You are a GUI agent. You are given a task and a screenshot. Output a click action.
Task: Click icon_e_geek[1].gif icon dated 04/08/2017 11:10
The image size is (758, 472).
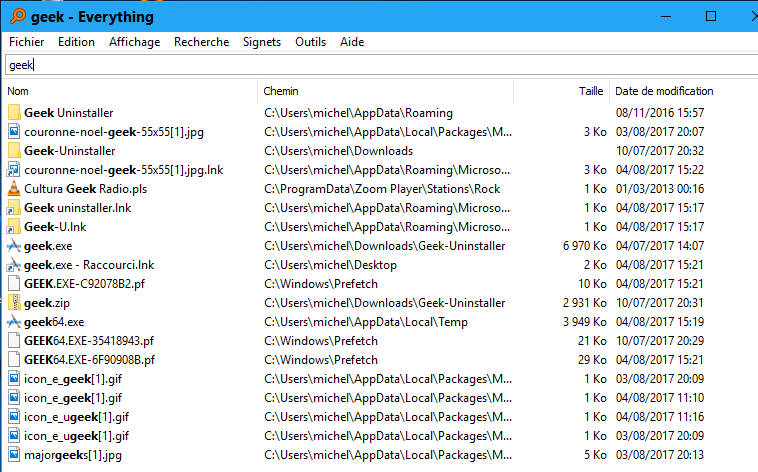[x=14, y=398]
